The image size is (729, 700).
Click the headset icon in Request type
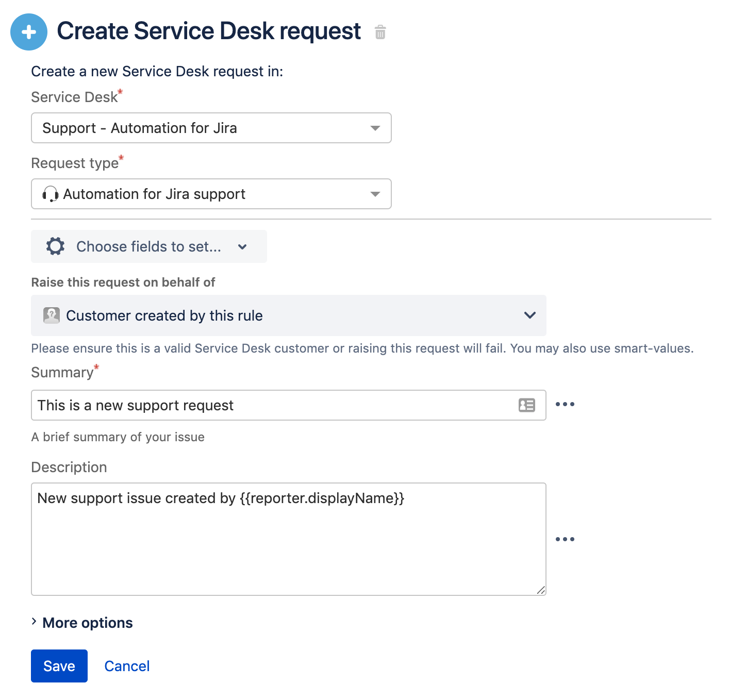(50, 194)
